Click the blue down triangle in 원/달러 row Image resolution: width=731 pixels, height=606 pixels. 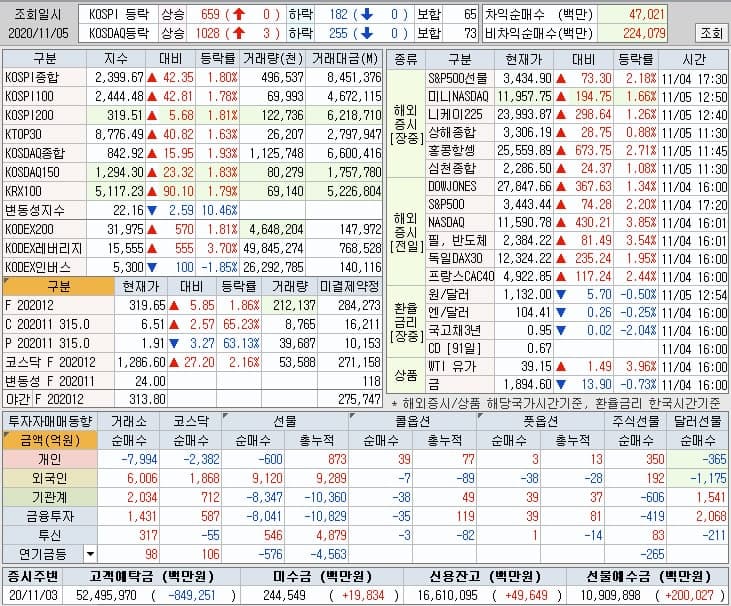(x=561, y=295)
